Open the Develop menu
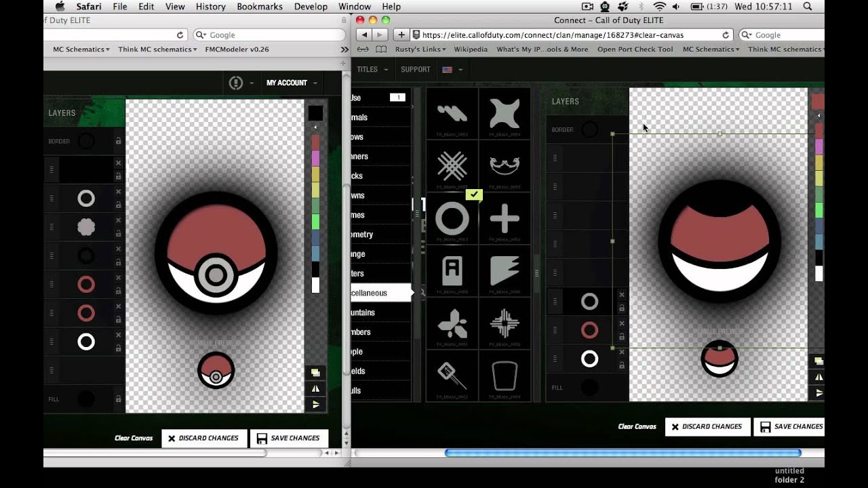 [x=311, y=6]
